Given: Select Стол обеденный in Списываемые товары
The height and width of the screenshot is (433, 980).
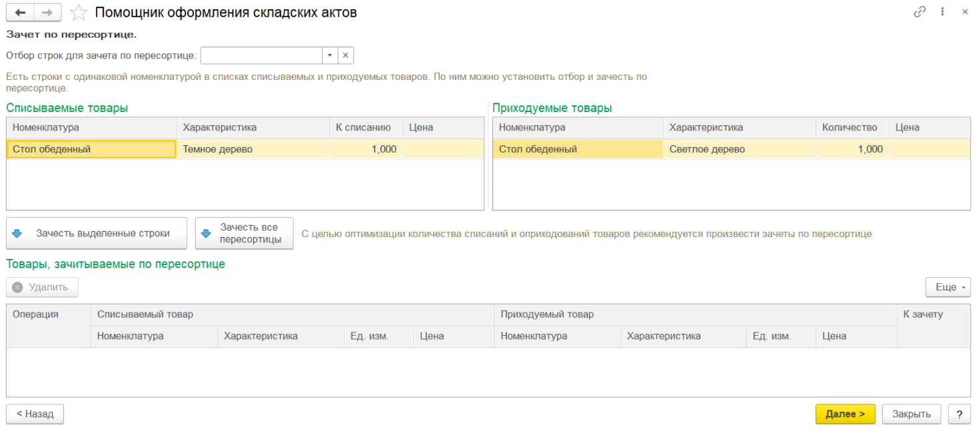Looking at the screenshot, I should [x=91, y=149].
